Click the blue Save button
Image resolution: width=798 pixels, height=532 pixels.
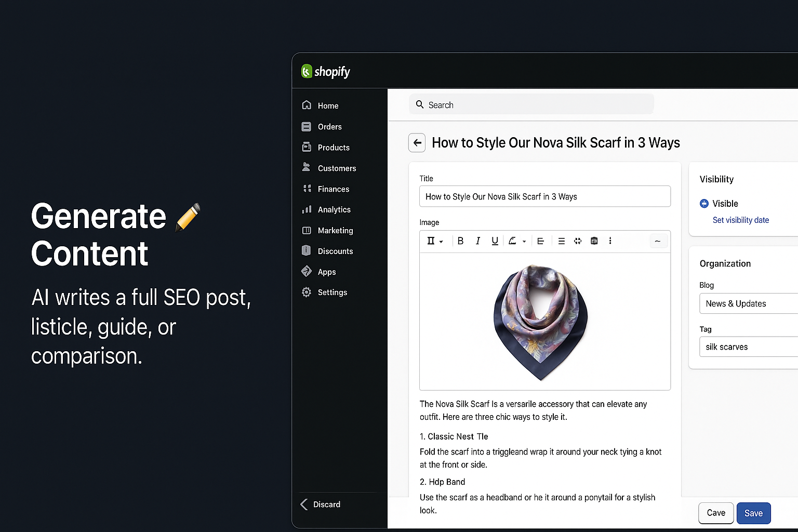point(753,513)
